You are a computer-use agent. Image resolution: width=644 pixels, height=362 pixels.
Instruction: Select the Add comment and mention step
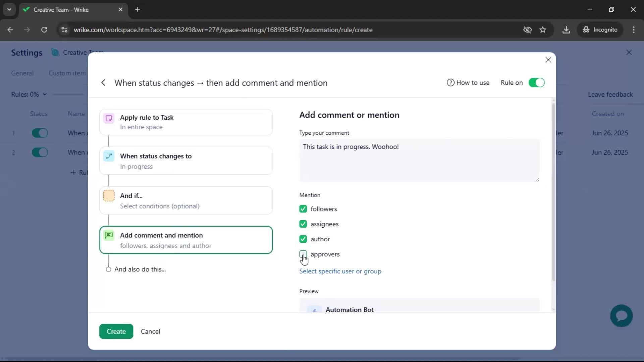186,240
